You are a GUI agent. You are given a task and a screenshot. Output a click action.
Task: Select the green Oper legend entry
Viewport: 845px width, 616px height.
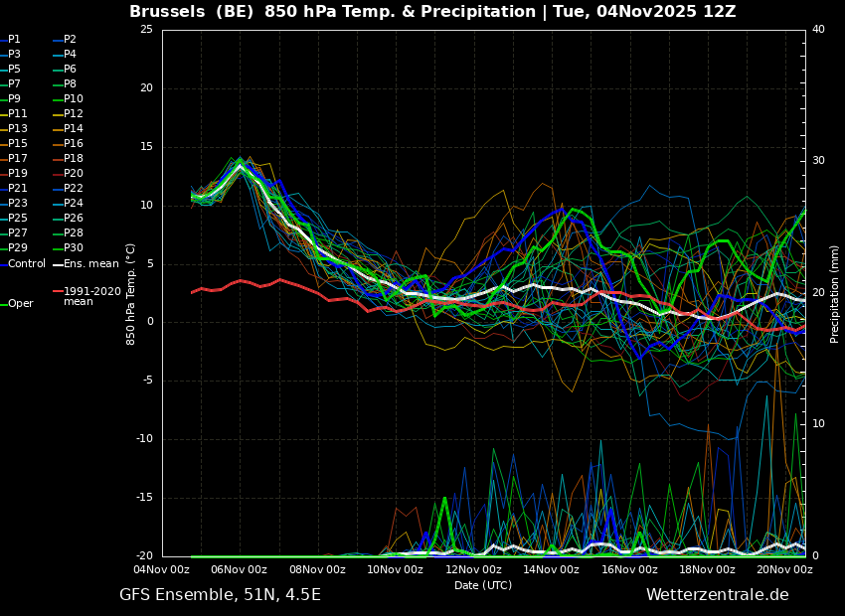pos(21,304)
